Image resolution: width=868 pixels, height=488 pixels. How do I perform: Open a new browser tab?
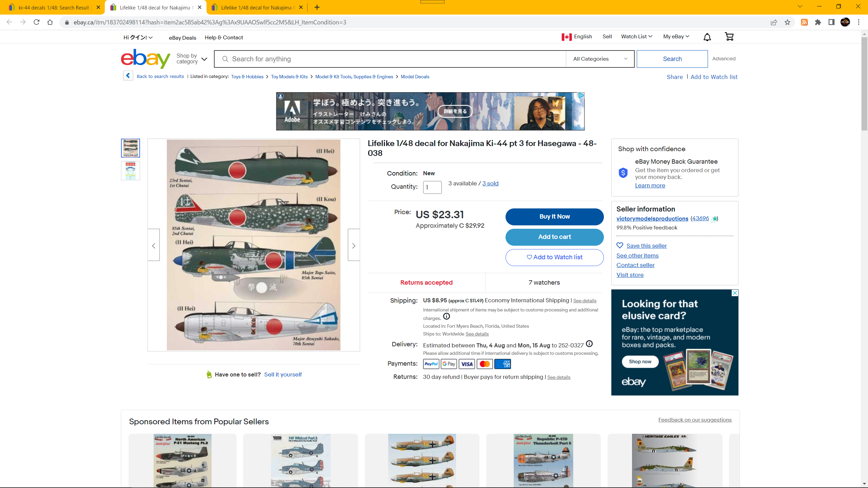pos(317,7)
